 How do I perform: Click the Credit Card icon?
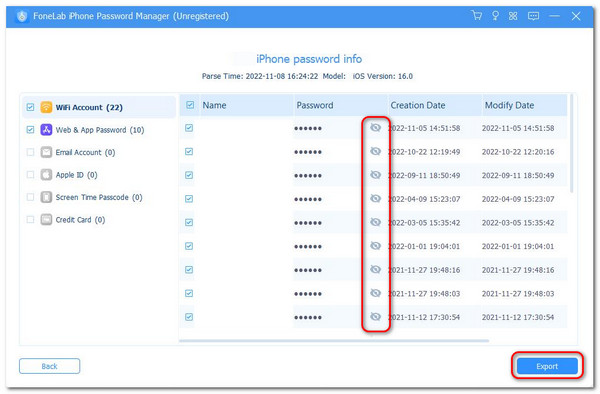point(46,220)
